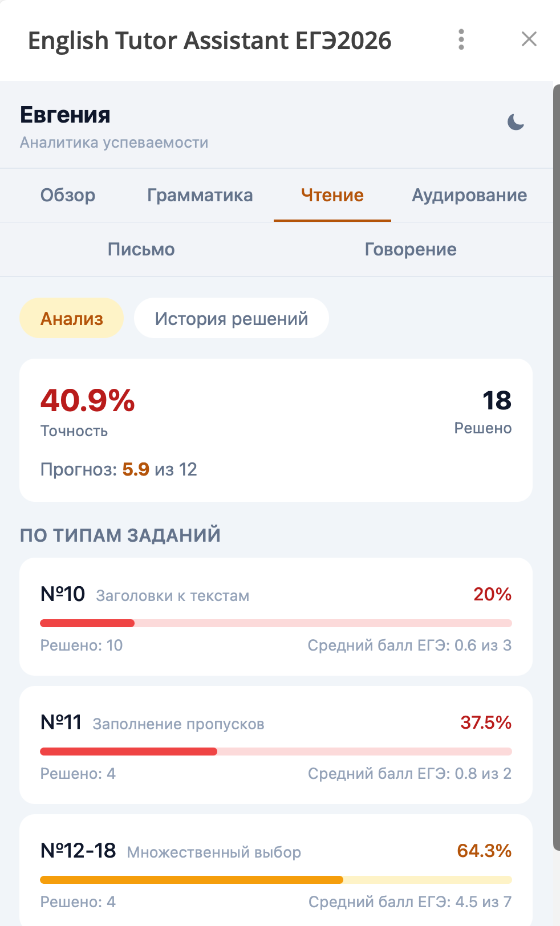
Task: Click the 64.3% percentage label
Action: click(484, 851)
